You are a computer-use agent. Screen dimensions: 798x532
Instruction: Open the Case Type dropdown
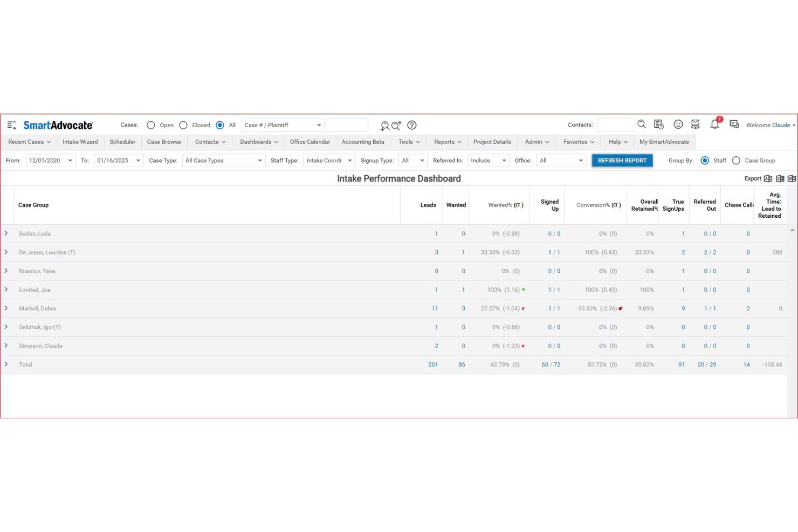coord(224,161)
